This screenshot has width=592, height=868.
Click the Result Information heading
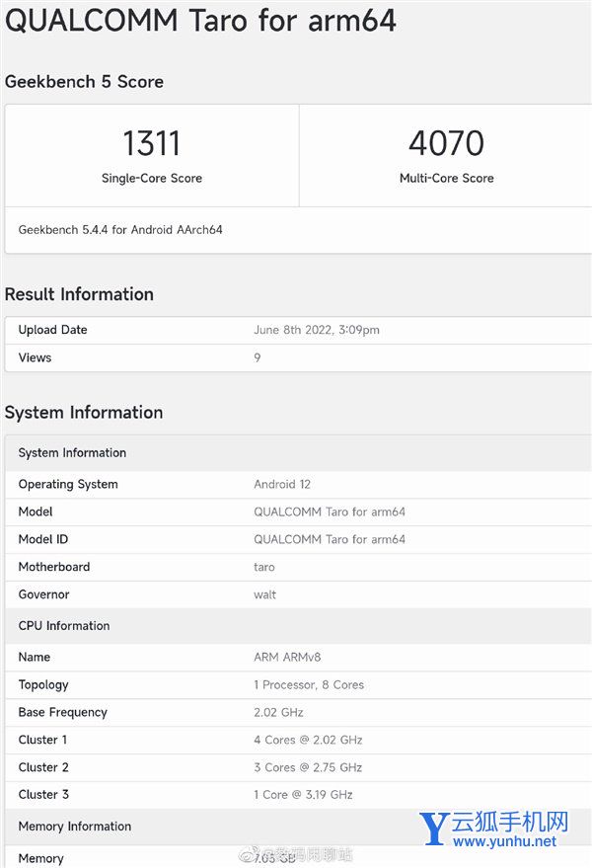click(x=79, y=294)
